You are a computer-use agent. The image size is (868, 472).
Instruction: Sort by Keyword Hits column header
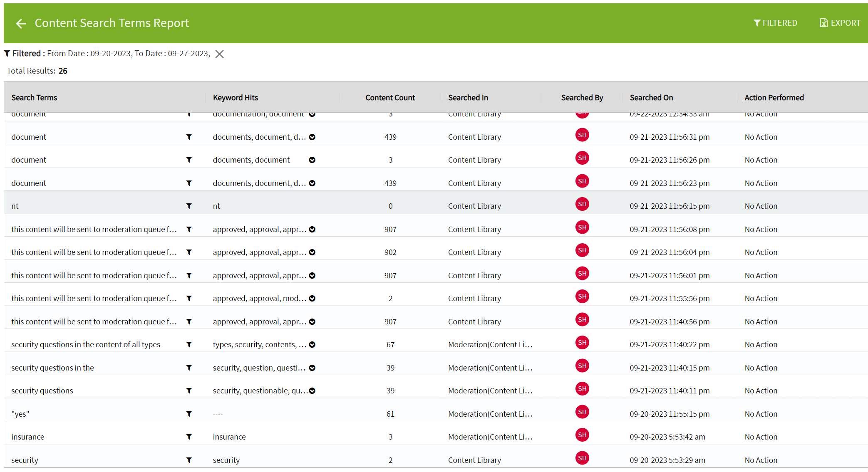pos(236,98)
